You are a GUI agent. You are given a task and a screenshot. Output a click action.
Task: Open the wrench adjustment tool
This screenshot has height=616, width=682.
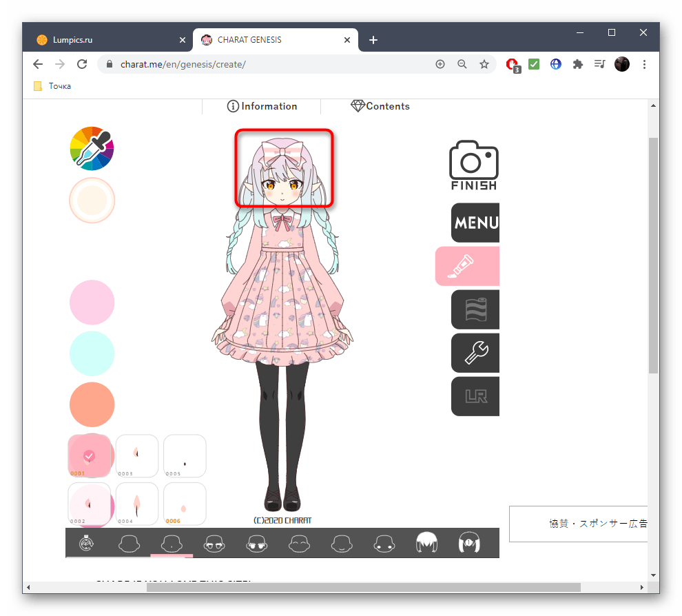(x=475, y=353)
